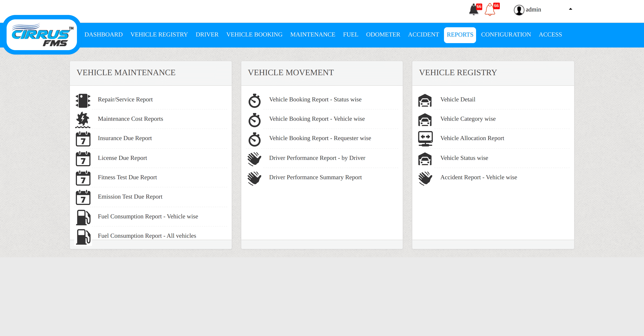Image resolution: width=644 pixels, height=336 pixels.
Task: Open the Insurance Due Report link
Action: point(125,138)
